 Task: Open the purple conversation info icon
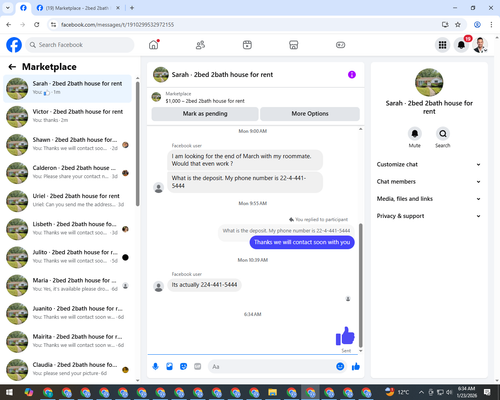352,75
